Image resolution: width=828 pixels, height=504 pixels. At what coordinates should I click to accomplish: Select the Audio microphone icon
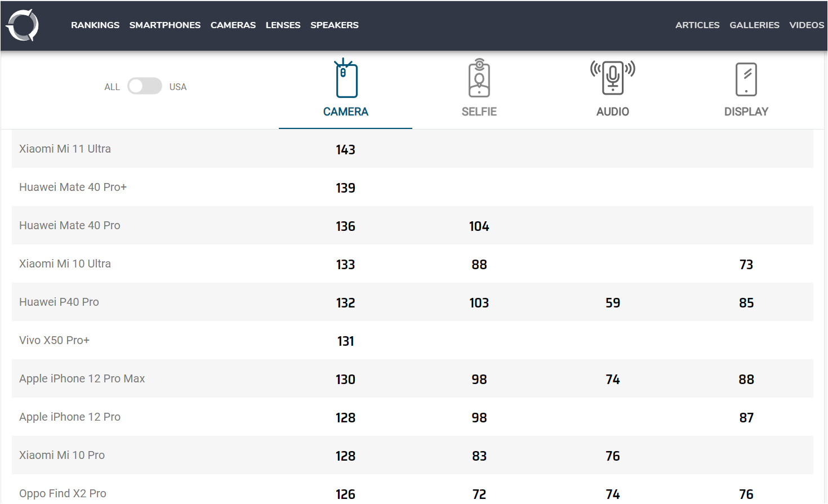(612, 78)
